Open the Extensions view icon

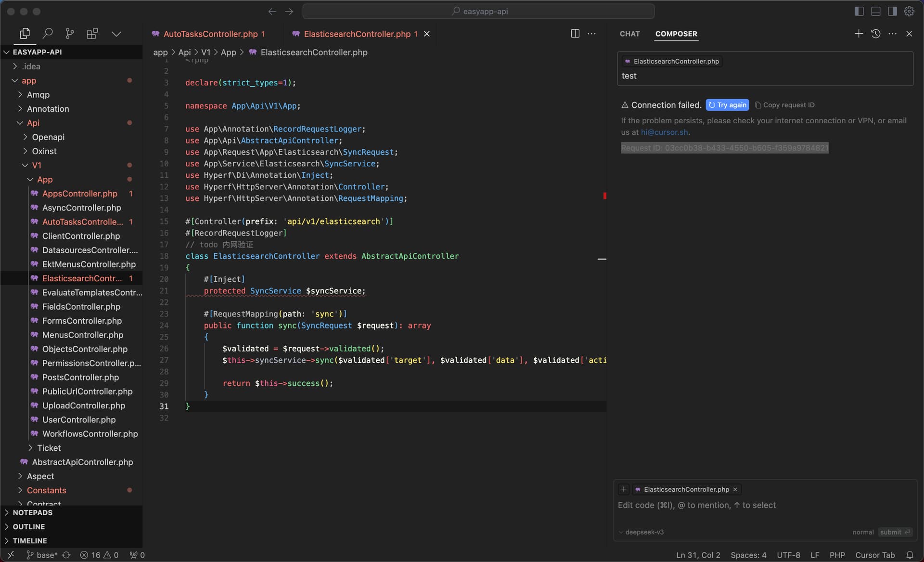point(92,33)
